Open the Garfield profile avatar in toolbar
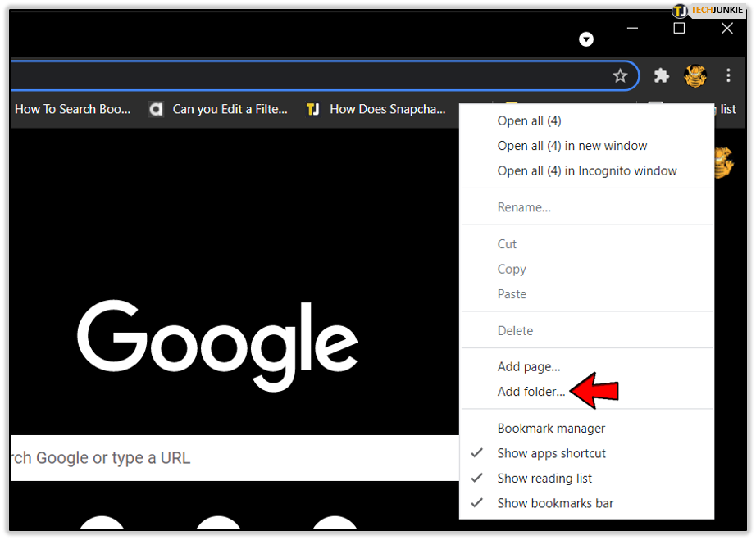756x540 pixels. coord(695,75)
